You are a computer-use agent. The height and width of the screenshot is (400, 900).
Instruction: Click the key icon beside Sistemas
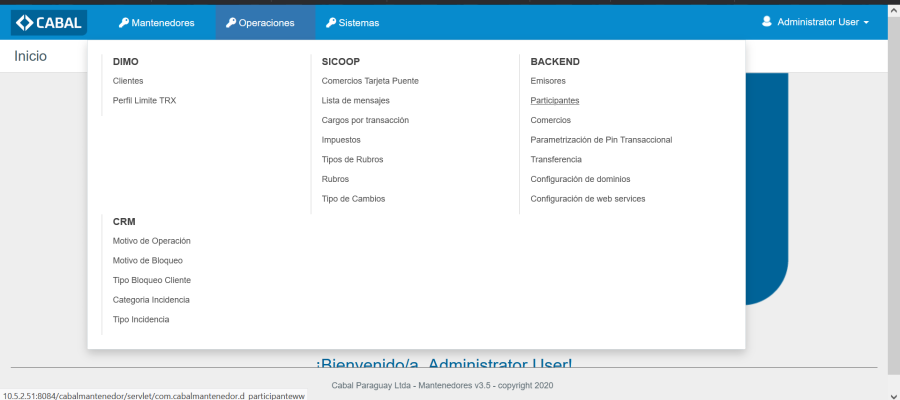click(x=331, y=23)
